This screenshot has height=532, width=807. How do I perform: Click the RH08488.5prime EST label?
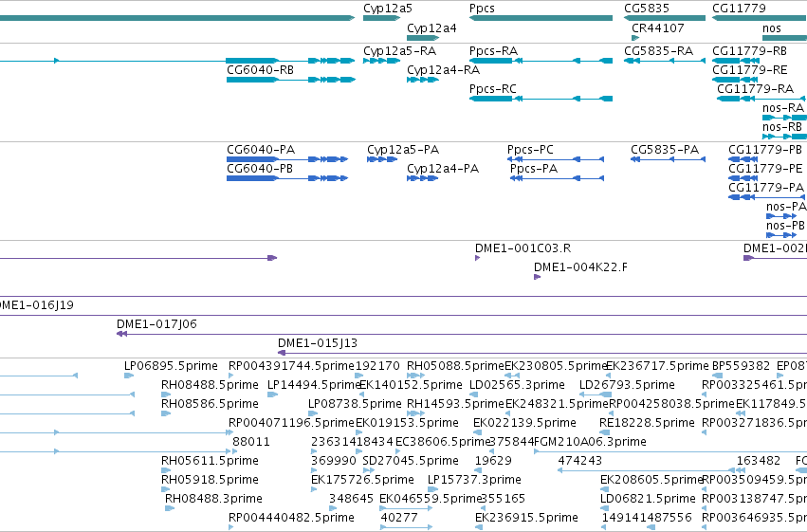pos(210,385)
